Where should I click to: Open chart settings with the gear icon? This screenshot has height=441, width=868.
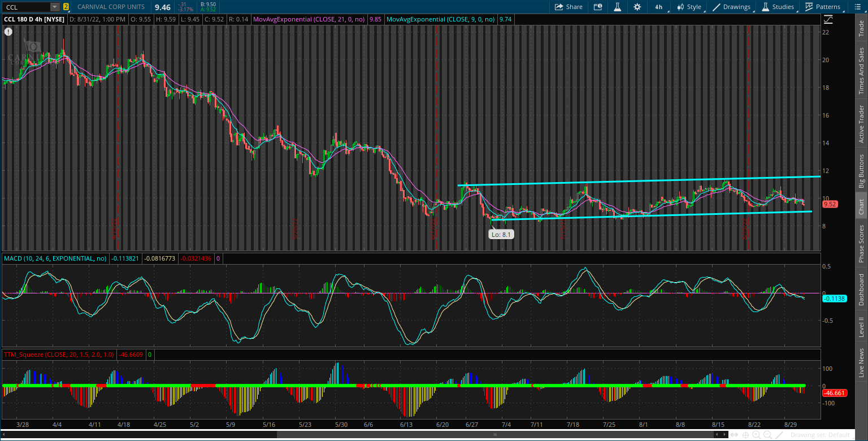point(638,7)
